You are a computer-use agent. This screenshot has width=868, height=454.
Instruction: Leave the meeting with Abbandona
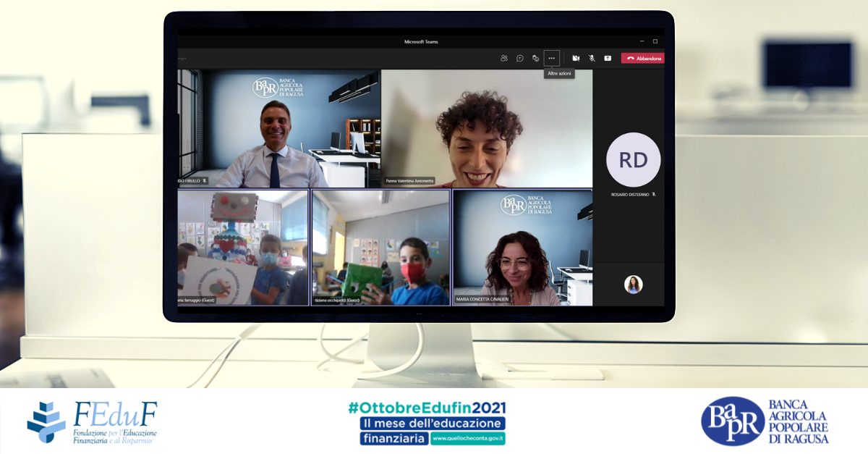click(642, 58)
